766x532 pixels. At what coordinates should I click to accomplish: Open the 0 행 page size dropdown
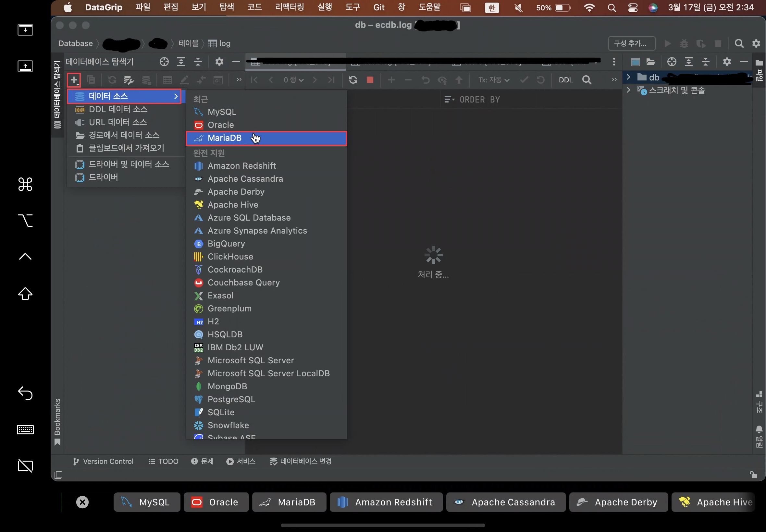tap(293, 80)
